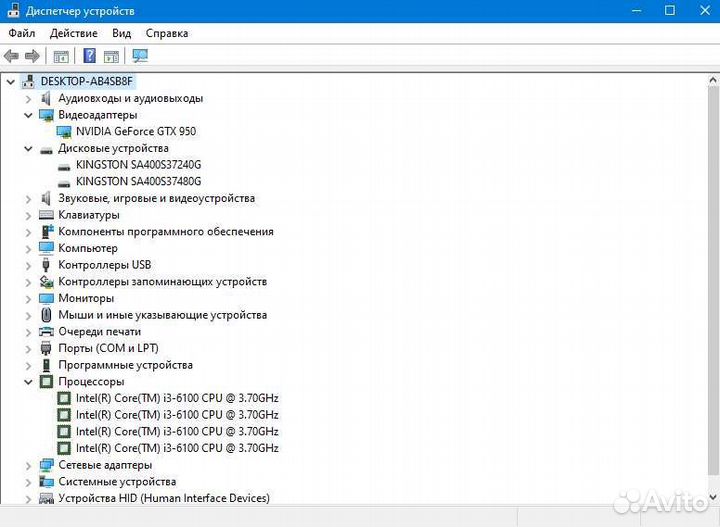Open the Справка menu

point(166,33)
